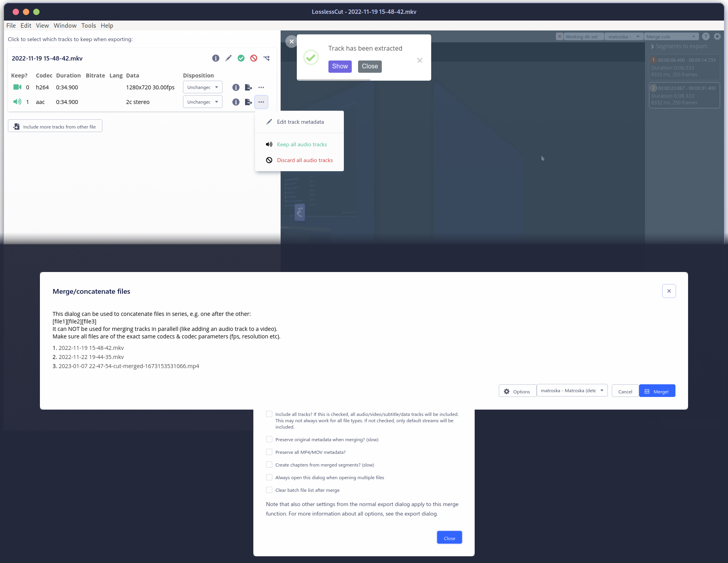Image resolution: width=728 pixels, height=563 pixels.
Task: Select Keep all audio tracks
Action: pos(299,144)
